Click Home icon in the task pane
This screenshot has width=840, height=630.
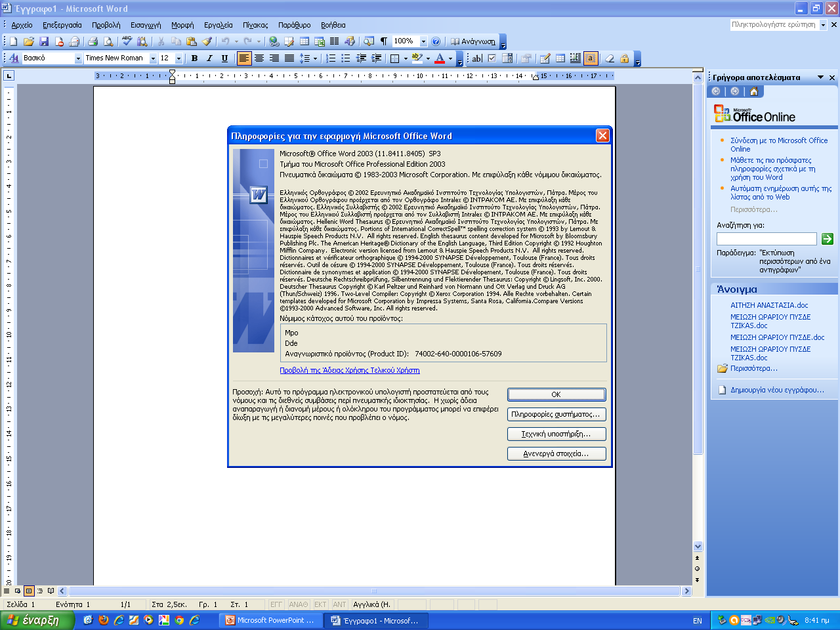(x=753, y=91)
